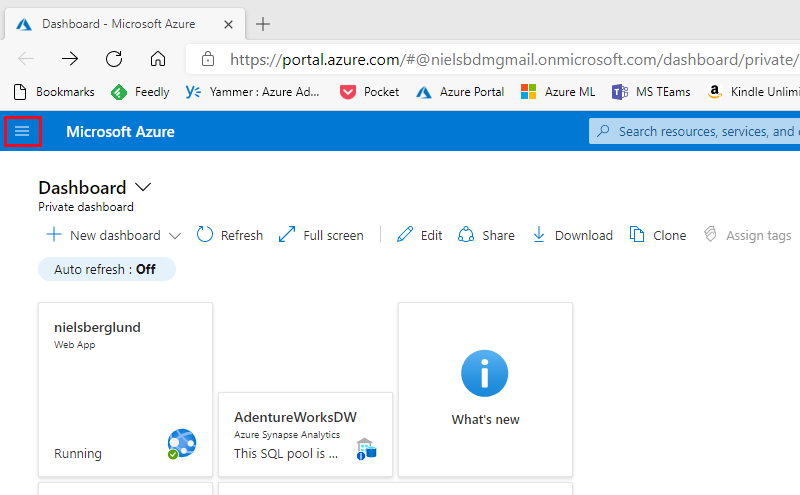Open the MS TEams bookmark
The height and width of the screenshot is (495, 800).
pyautogui.click(x=651, y=92)
